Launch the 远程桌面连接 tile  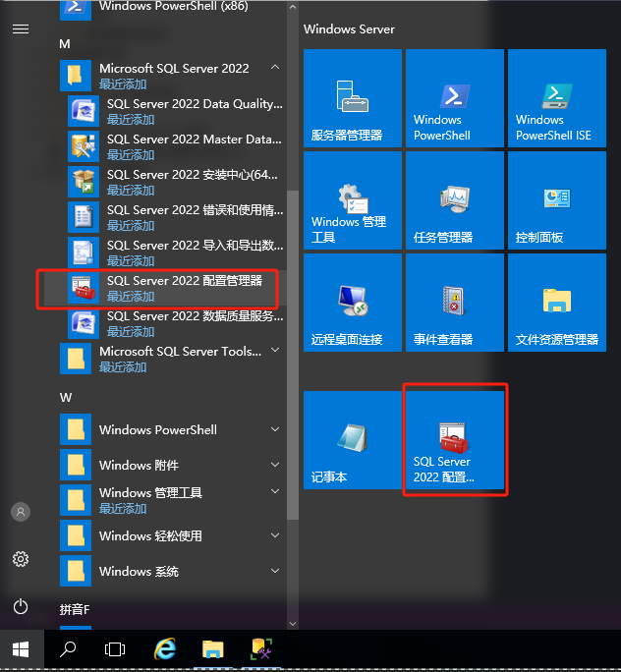(352, 303)
